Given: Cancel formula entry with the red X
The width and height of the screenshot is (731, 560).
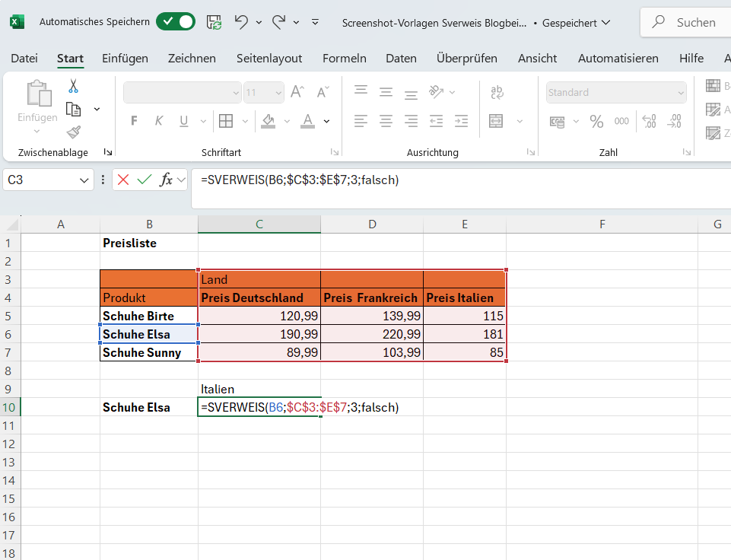Looking at the screenshot, I should [x=123, y=180].
